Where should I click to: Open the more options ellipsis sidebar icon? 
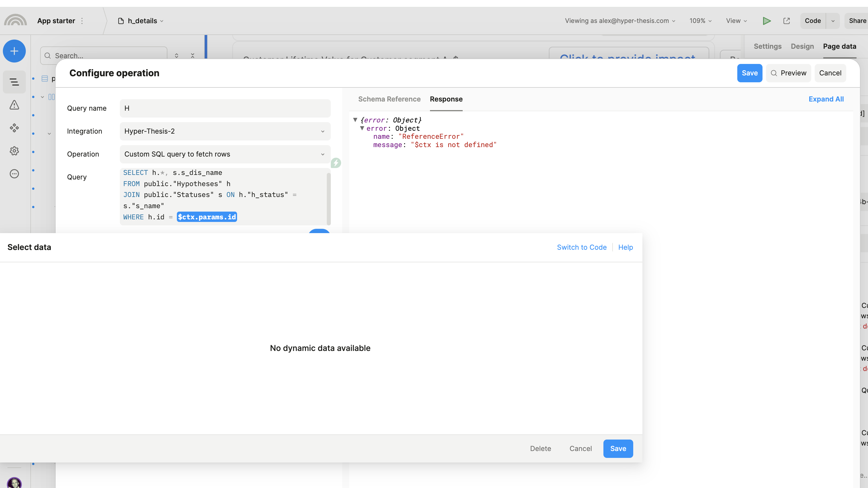tap(14, 174)
